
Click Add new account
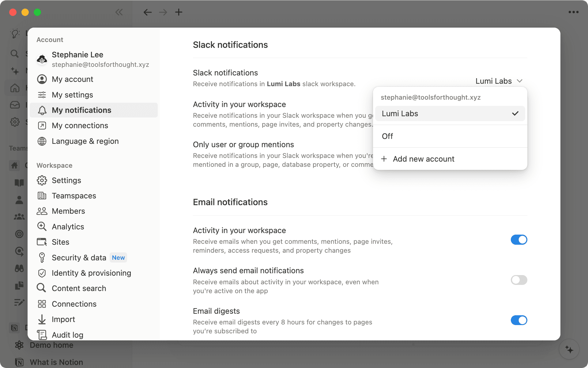tap(424, 159)
